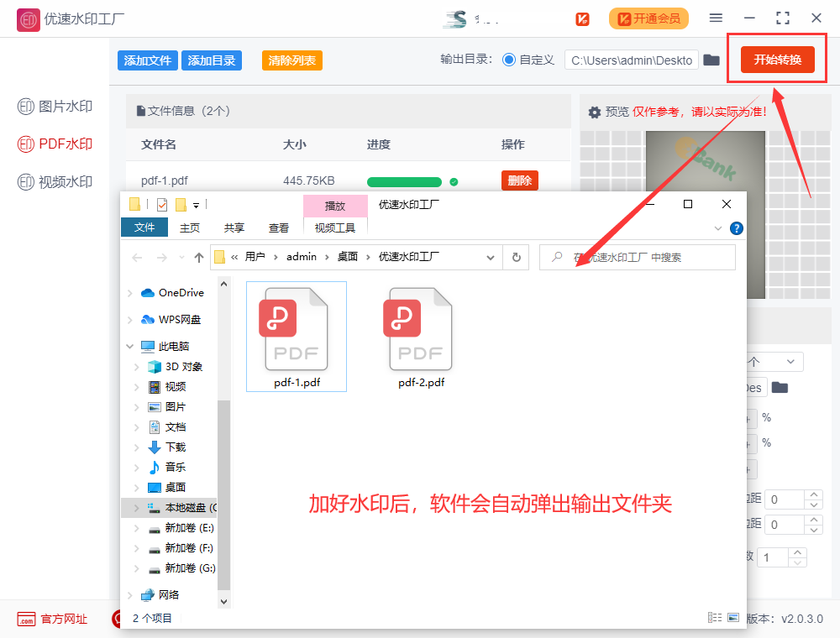The width and height of the screenshot is (840, 638).
Task: Select 图片 folder in navigation pane
Action: point(166,407)
